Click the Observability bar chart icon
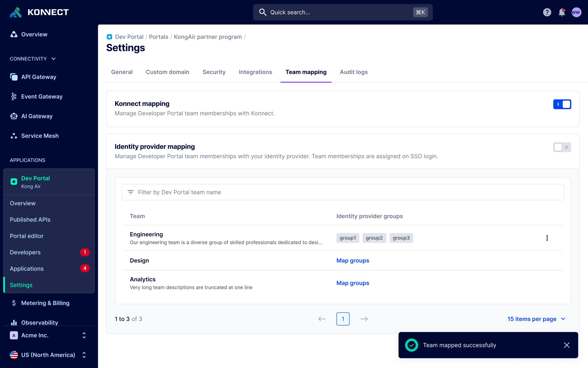588x368 pixels. tap(14, 322)
